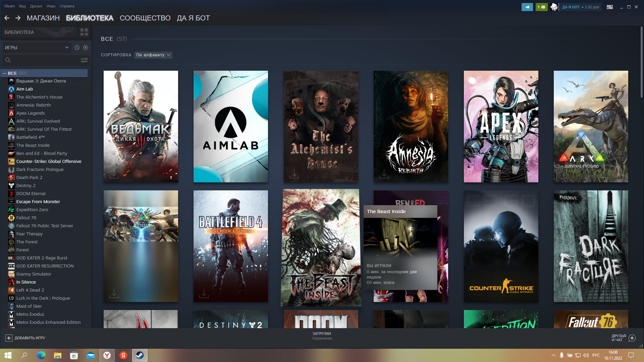644x362 pixels.
Task: Open Counter-Strike Global Offensive cover
Action: click(501, 246)
